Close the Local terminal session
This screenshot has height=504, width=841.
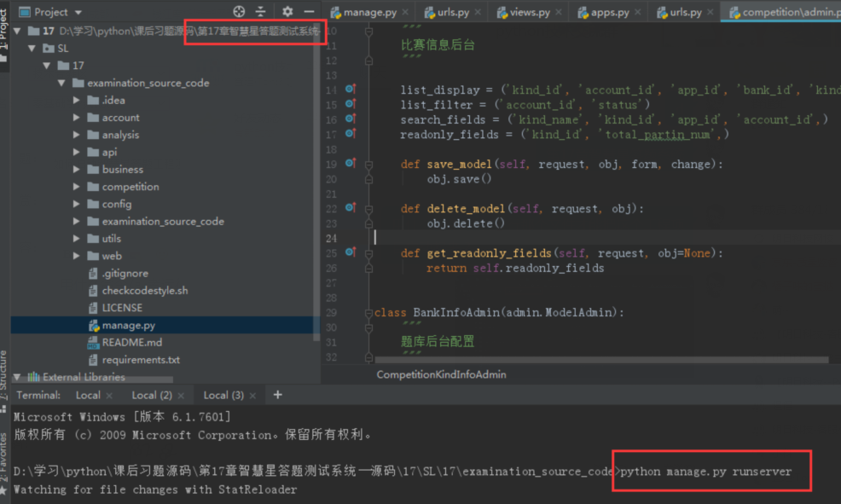[109, 396]
